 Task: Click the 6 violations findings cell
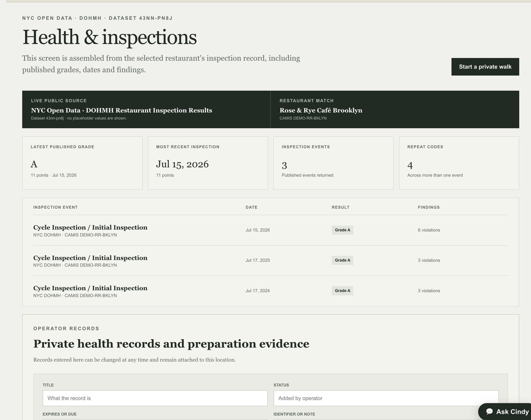429,230
